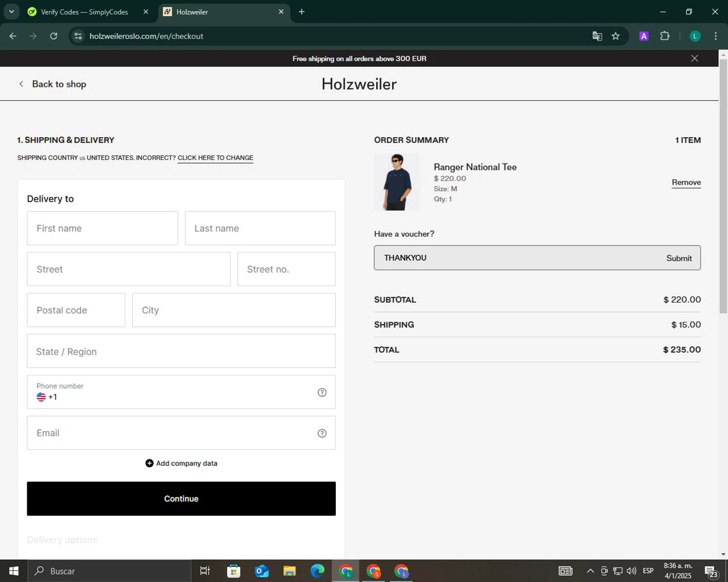
Task: Open Task View on the taskbar
Action: coord(205,571)
